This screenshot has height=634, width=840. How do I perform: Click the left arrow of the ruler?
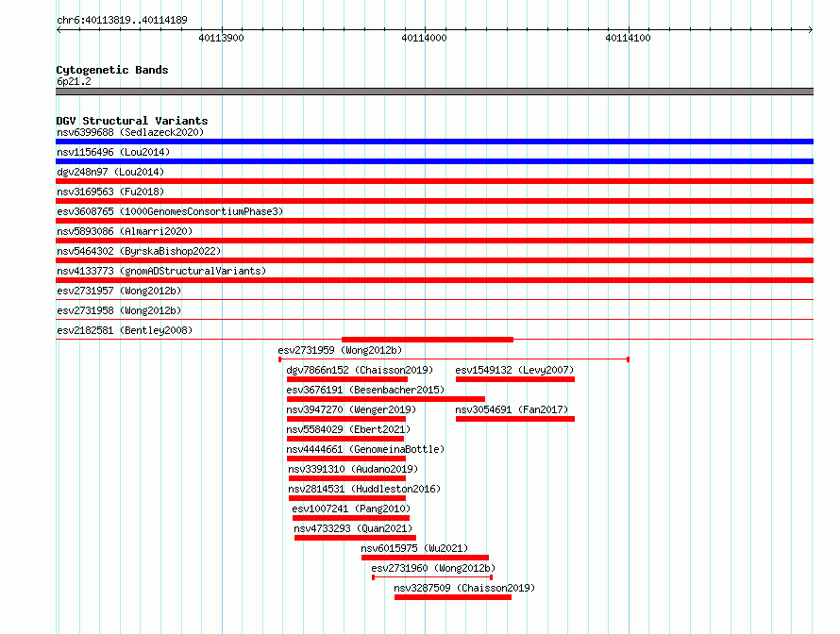(59, 29)
